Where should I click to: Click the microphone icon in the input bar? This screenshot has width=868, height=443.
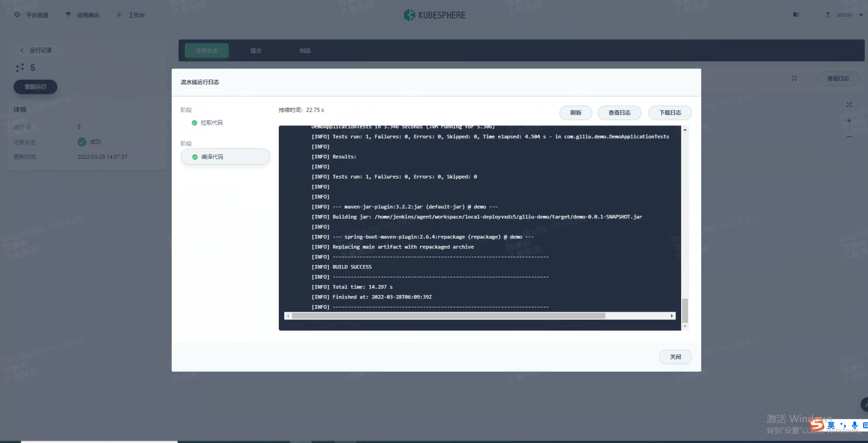[x=855, y=425]
